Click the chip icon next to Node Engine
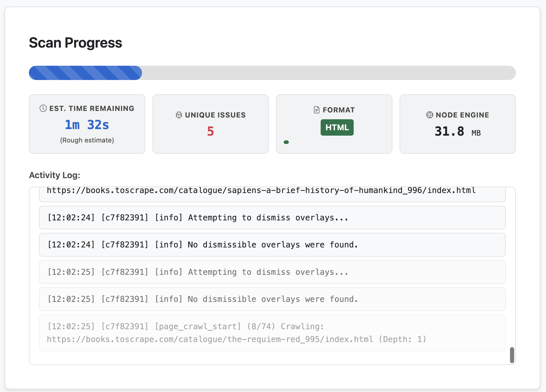This screenshot has height=392, width=546. tap(430, 115)
